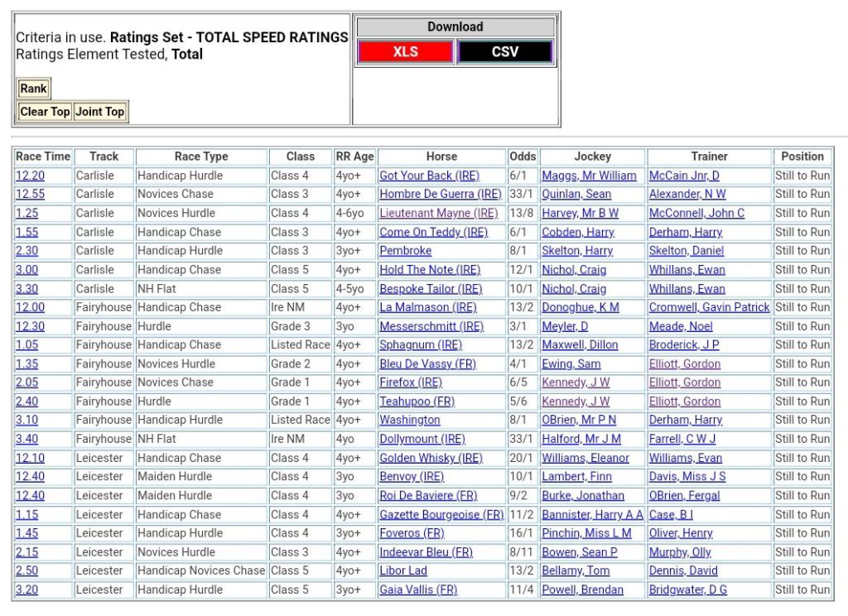Click the Odds column header

click(x=523, y=156)
